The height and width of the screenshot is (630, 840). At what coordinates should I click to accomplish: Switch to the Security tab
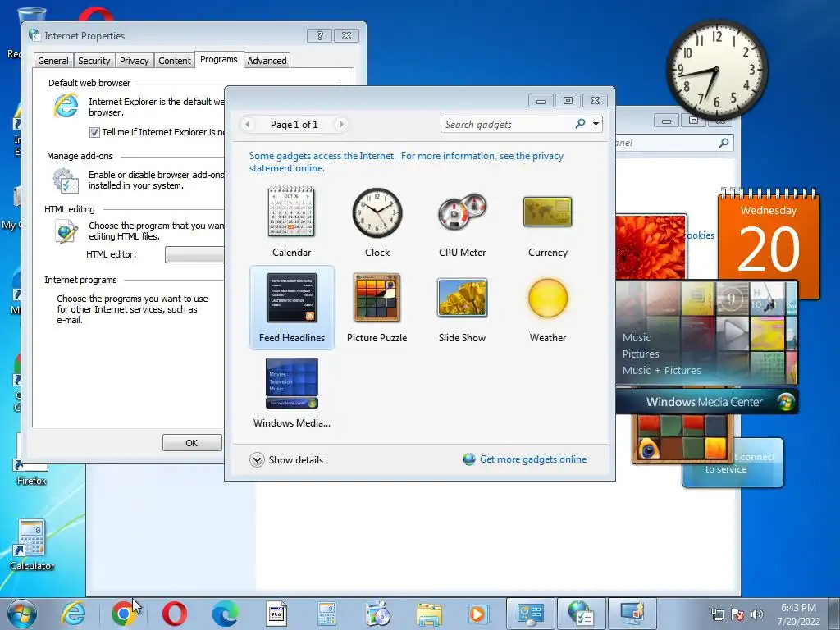click(94, 61)
